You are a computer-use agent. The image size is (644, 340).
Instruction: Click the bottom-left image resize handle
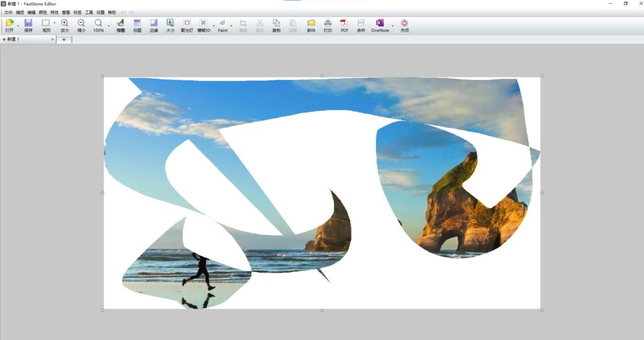pyautogui.click(x=103, y=310)
